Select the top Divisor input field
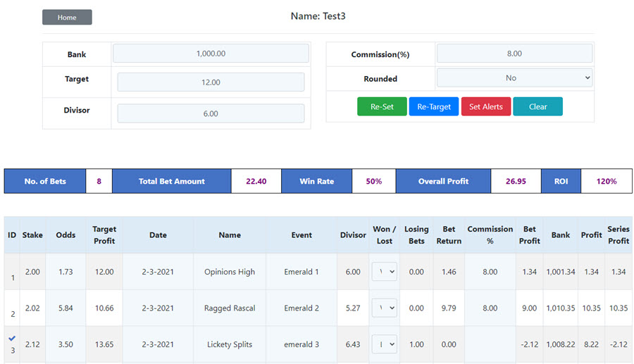 point(211,113)
